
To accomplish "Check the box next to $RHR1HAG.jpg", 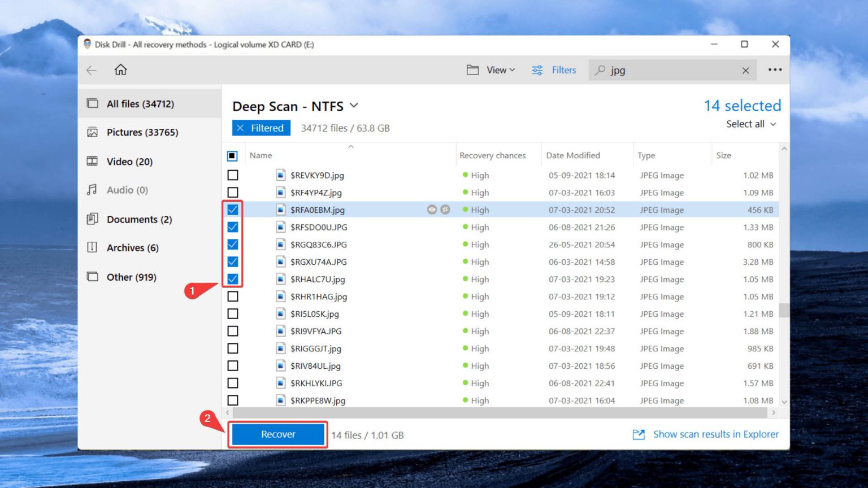I will coord(232,297).
